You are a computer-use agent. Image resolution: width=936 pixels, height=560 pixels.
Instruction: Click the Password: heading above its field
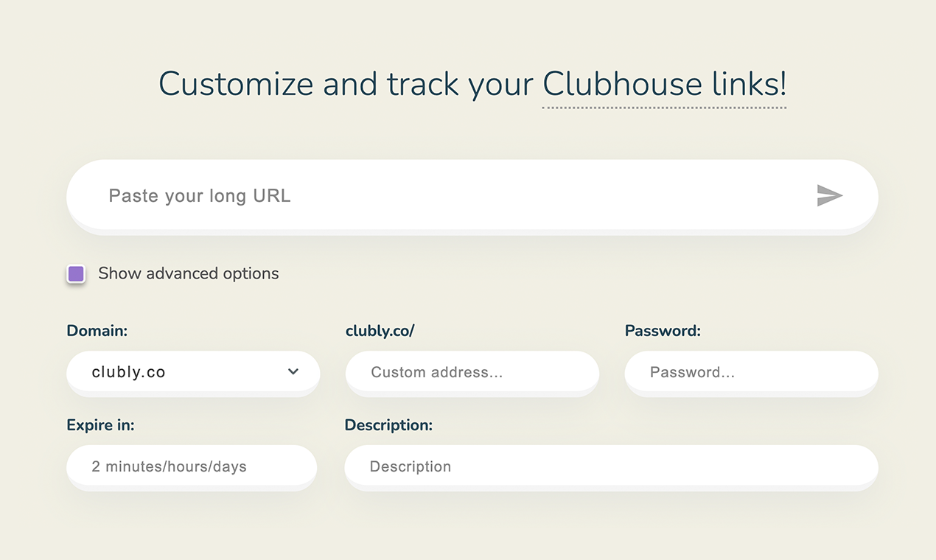coord(662,330)
